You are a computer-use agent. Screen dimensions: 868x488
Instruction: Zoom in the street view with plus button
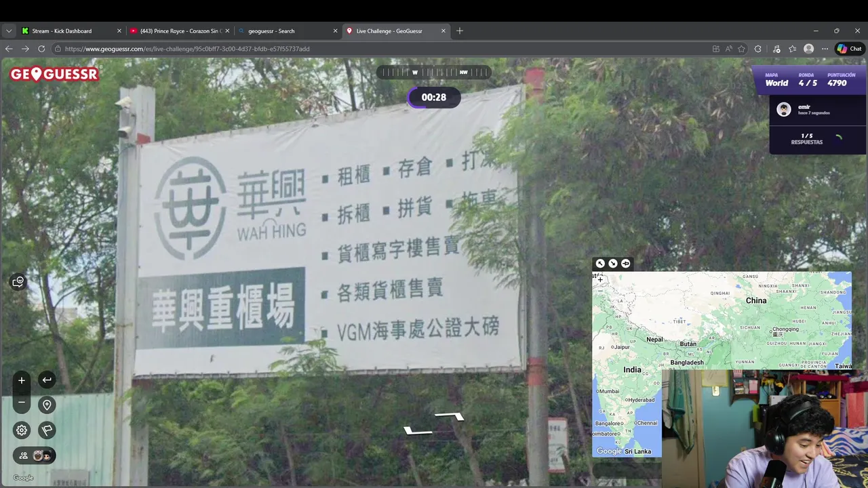[x=22, y=380]
